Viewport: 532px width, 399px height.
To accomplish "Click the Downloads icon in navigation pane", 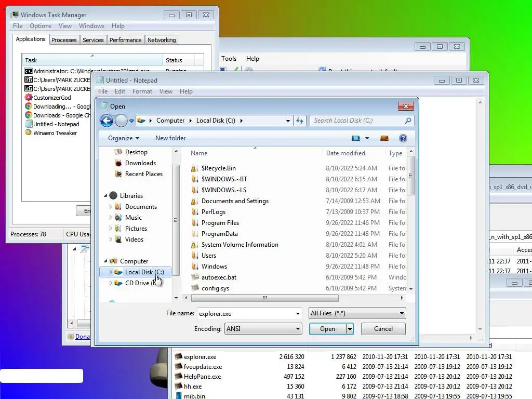I will pos(118,163).
